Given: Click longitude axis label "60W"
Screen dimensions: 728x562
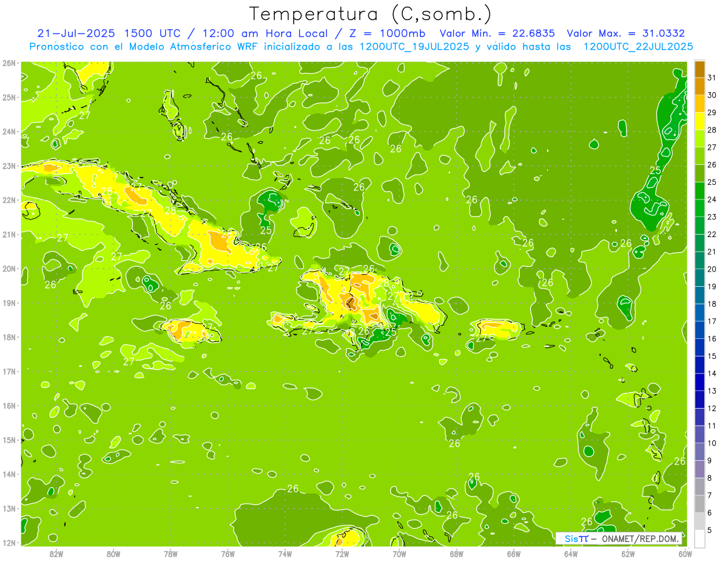Looking at the screenshot, I should [x=685, y=553].
